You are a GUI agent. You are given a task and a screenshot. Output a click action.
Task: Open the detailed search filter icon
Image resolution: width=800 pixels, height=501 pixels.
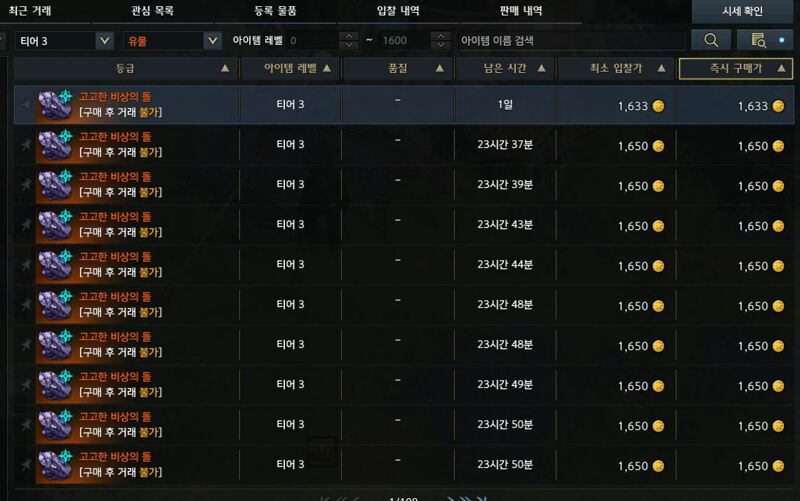point(759,40)
